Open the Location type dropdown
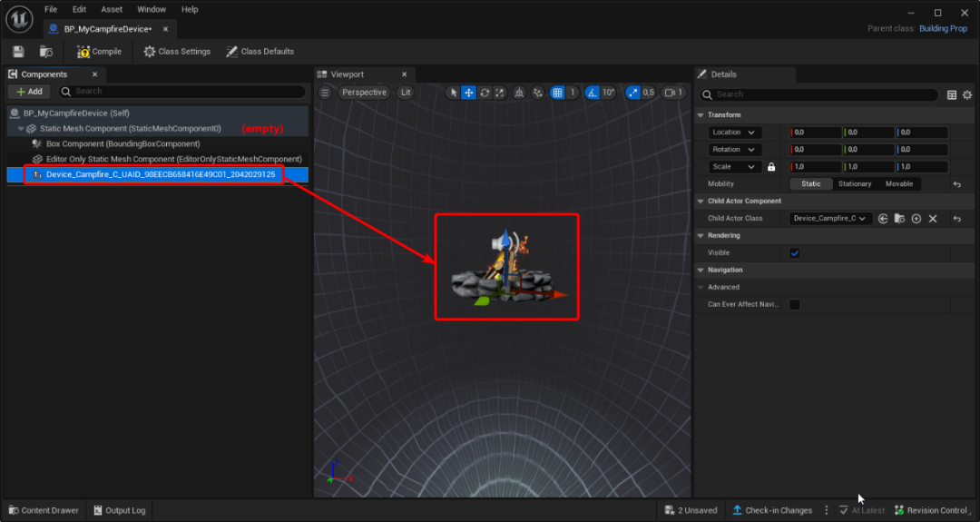Image resolution: width=980 pixels, height=522 pixels. (x=734, y=133)
